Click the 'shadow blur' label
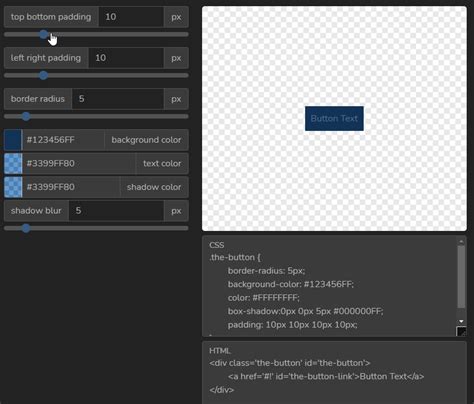The image size is (474, 404). pyautogui.click(x=36, y=211)
